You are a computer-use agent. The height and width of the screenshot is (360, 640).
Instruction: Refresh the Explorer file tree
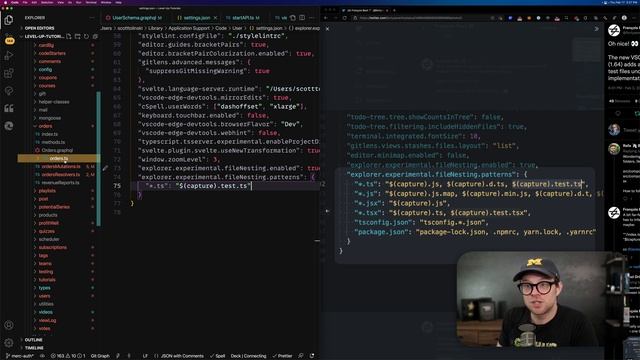point(86,36)
